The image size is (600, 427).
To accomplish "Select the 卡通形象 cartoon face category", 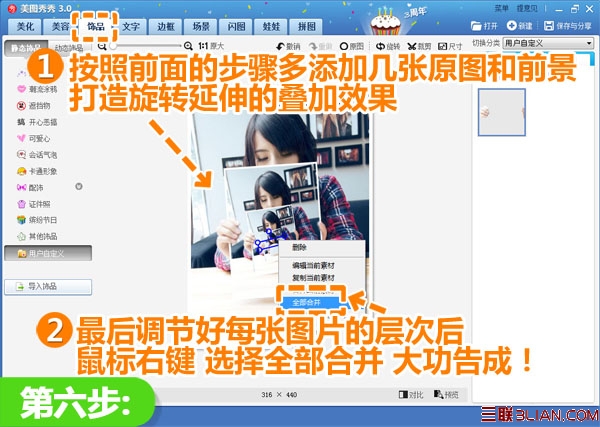I will 38,171.
